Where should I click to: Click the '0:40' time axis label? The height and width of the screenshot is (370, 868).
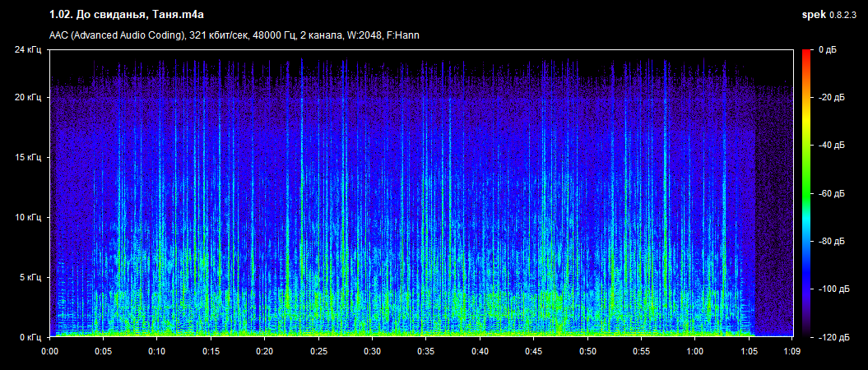pos(480,351)
